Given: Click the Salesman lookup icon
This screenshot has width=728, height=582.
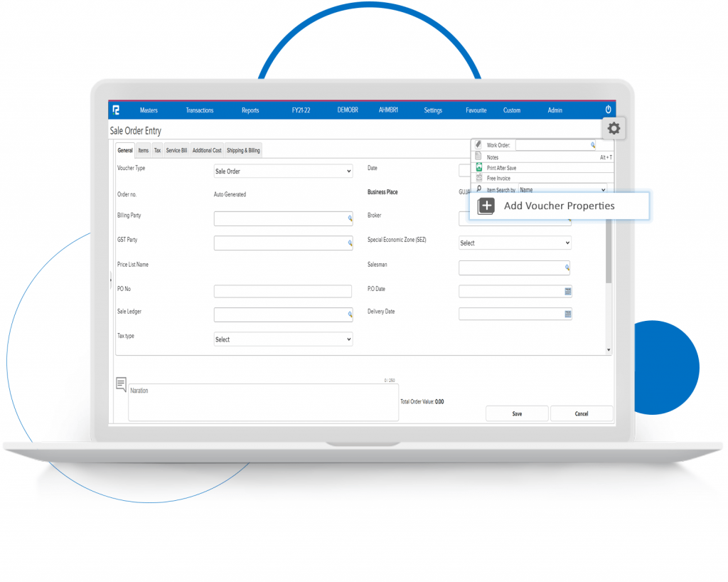Looking at the screenshot, I should coord(567,268).
